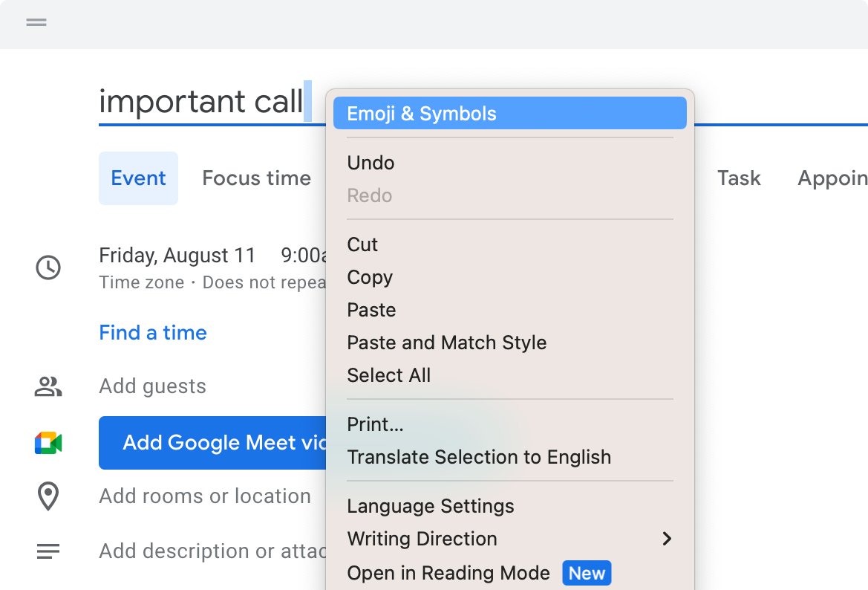Viewport: 868px width, 590px height.
Task: Choose Copy from the context menu
Action: coord(510,277)
